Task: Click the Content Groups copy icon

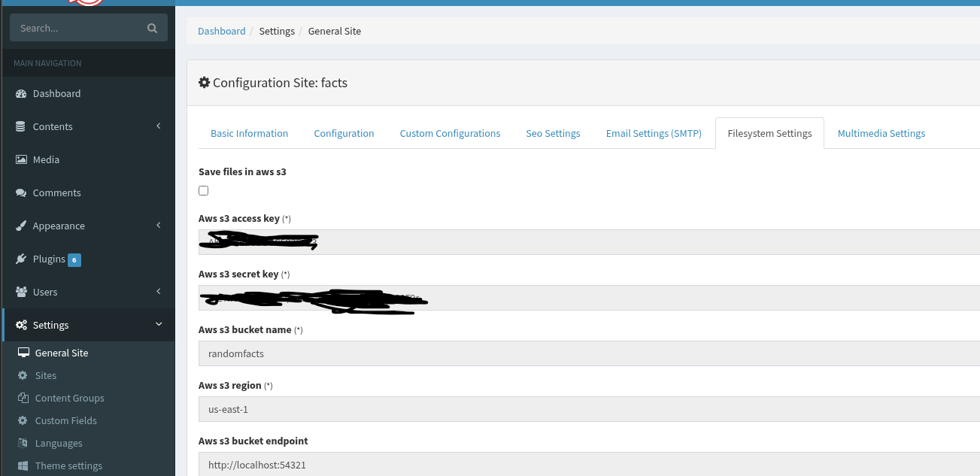Action: (23, 398)
